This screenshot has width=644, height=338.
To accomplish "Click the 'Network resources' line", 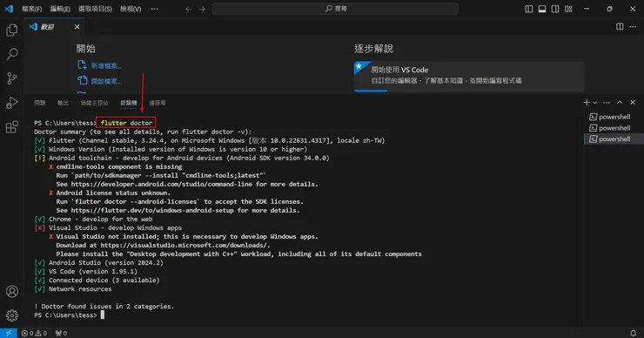I will [x=73, y=289].
